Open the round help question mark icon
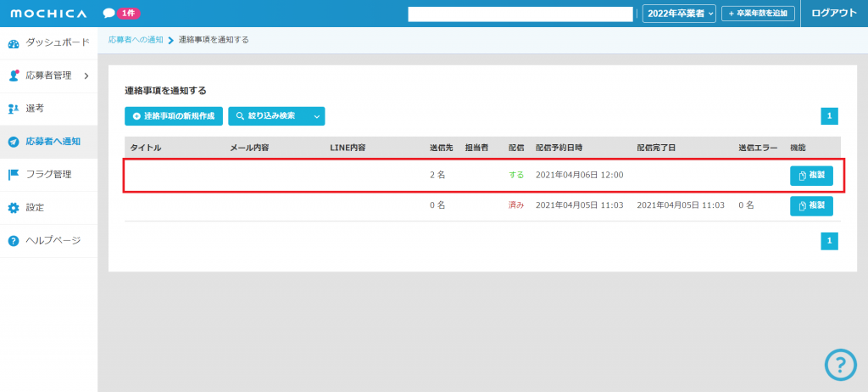 click(840, 364)
